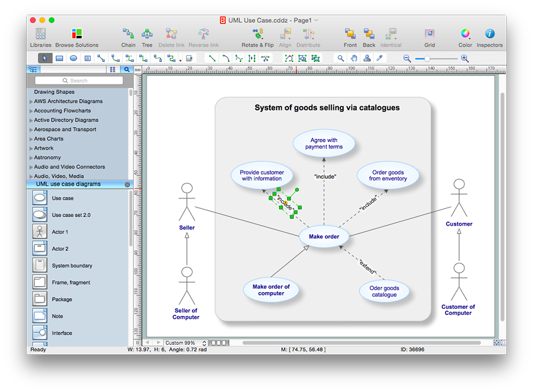Select the Tree connection mode
The width and height of the screenshot is (533, 392).
[147, 37]
